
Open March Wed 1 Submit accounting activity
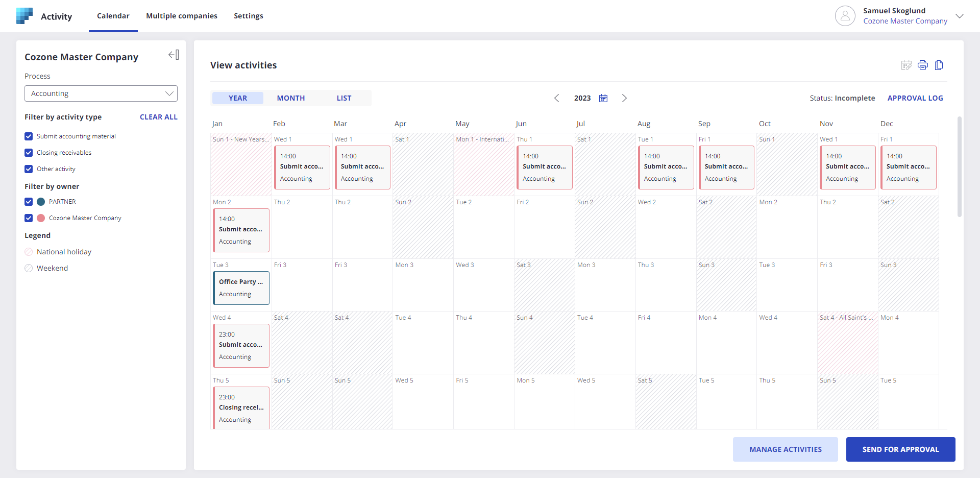362,168
